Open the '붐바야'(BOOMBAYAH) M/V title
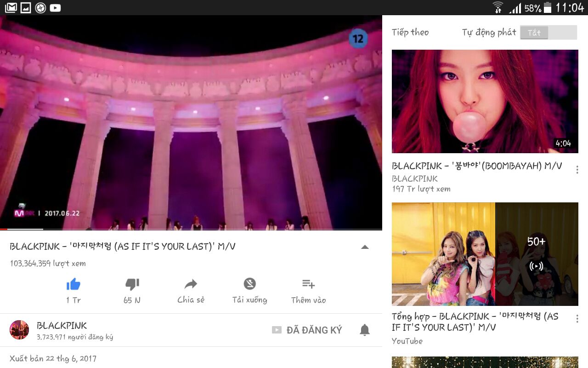 (x=477, y=166)
